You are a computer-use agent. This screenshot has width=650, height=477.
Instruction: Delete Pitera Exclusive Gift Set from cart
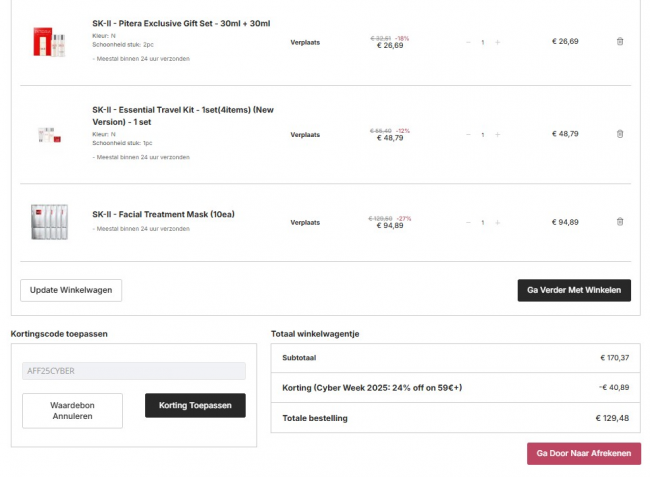tap(619, 42)
